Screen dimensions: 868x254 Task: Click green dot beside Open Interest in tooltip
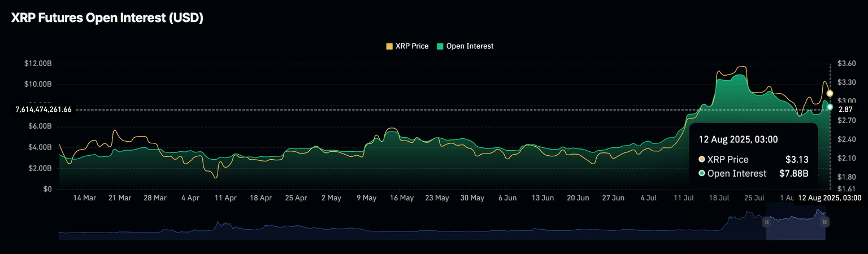pos(702,174)
